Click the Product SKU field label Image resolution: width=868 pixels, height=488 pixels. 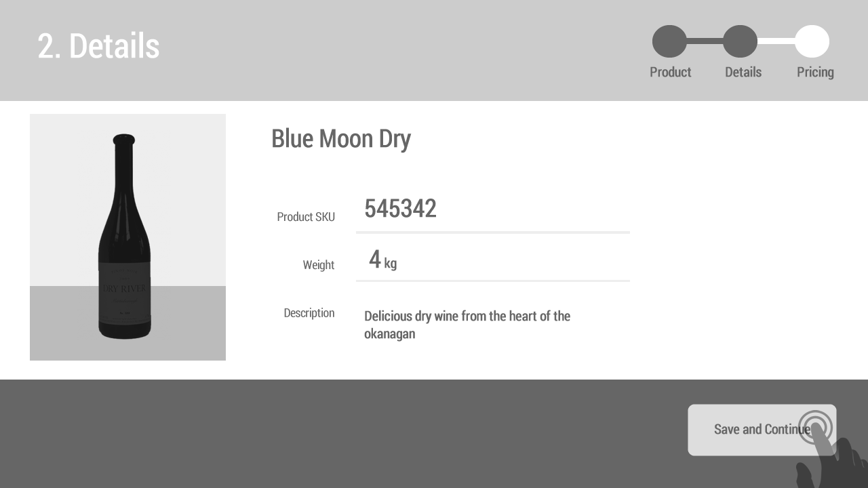(306, 217)
